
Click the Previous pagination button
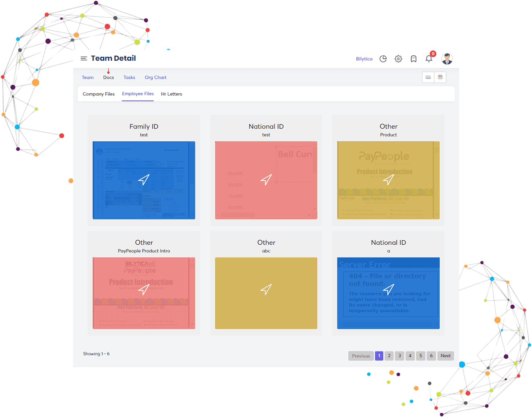click(361, 356)
